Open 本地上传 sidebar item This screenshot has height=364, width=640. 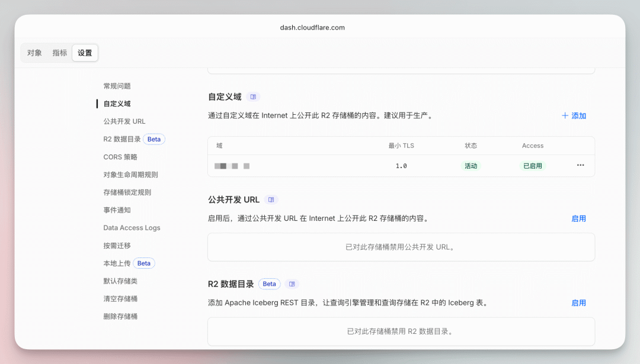(x=117, y=263)
